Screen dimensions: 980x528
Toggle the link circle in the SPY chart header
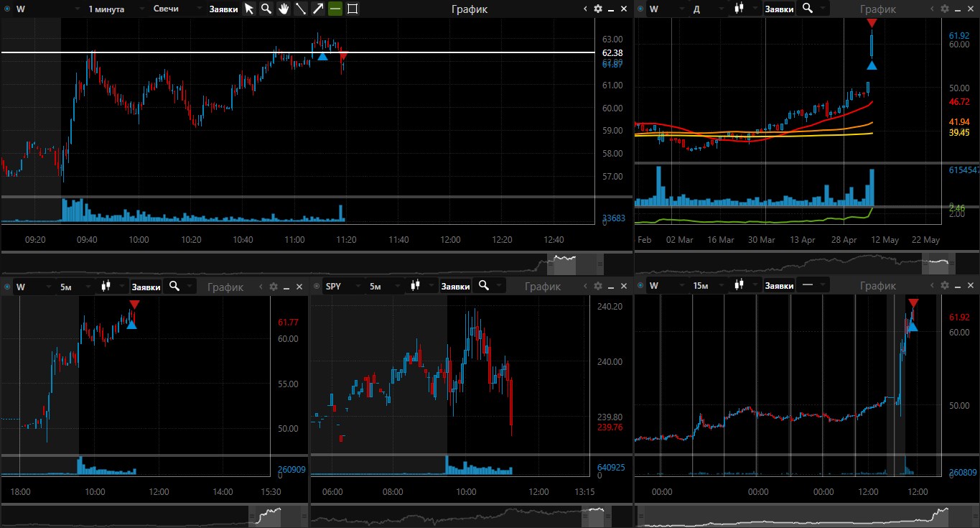[317, 286]
